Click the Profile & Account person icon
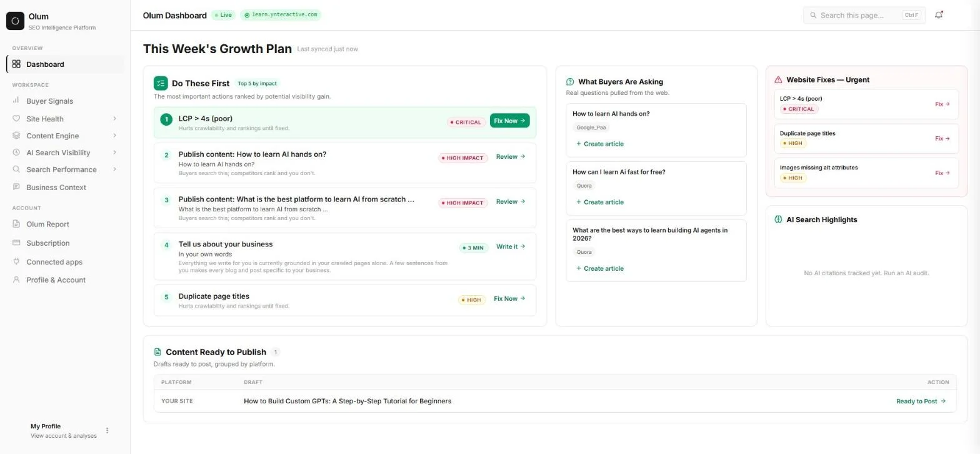This screenshot has width=980, height=454. click(x=16, y=280)
